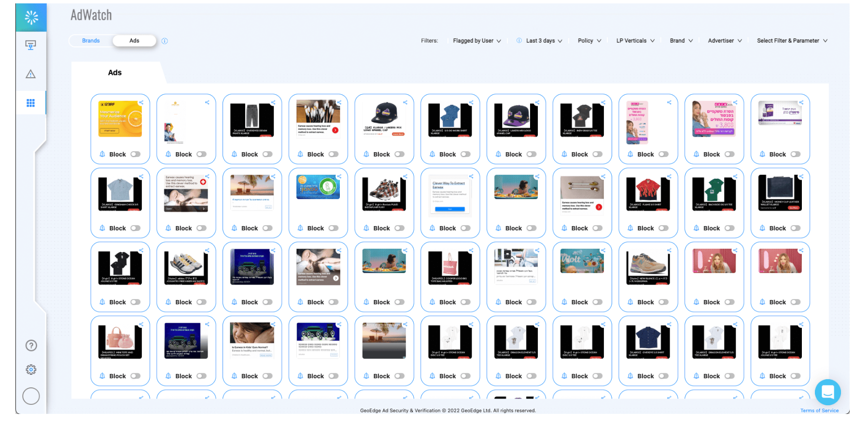
Task: Select the grid view sidebar icon
Action: [x=30, y=103]
